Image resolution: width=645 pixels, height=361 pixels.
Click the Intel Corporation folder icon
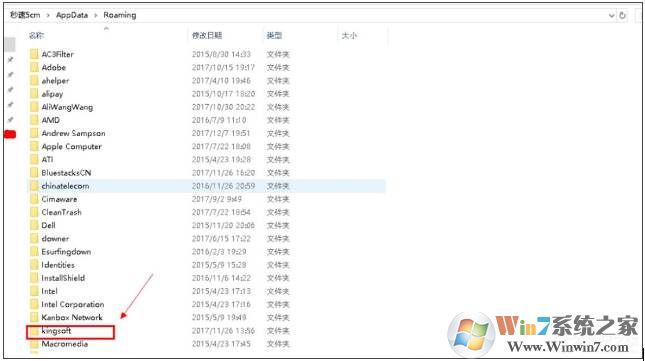tap(34, 305)
